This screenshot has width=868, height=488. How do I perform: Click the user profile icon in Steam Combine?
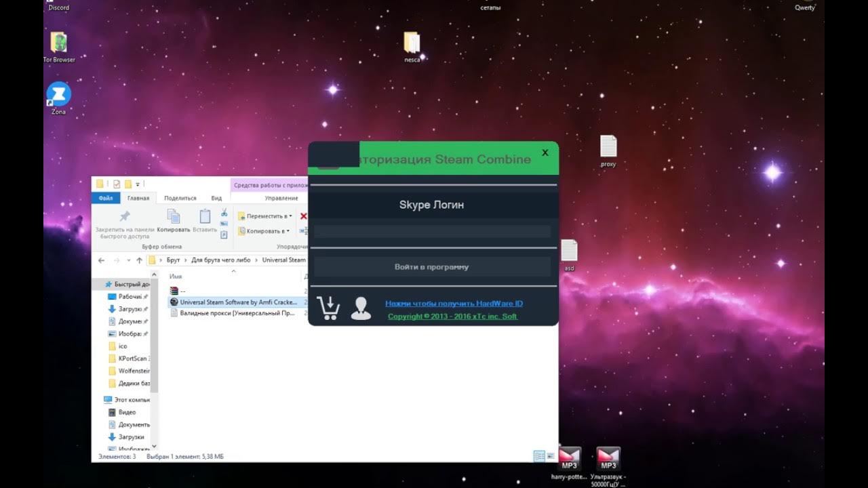coord(361,308)
